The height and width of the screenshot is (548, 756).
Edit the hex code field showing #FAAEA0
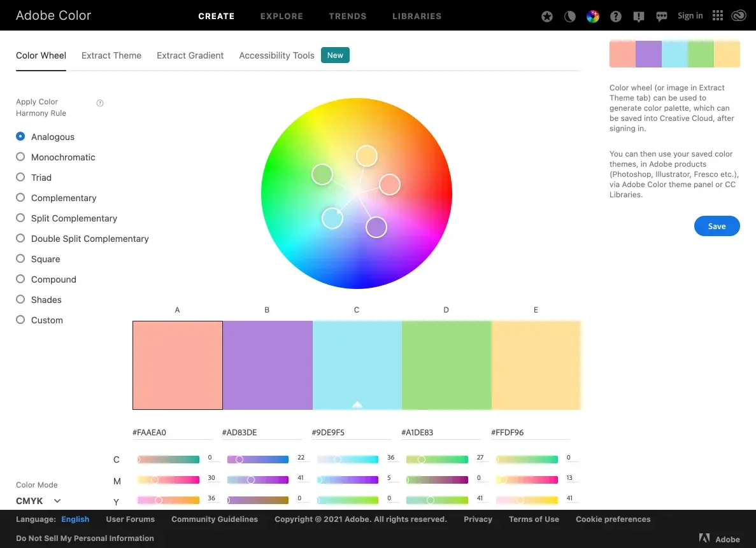pos(172,432)
